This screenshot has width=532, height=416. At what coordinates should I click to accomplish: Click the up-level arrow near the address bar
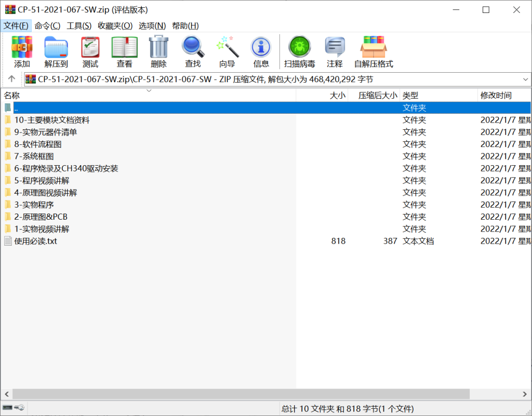pyautogui.click(x=11, y=79)
